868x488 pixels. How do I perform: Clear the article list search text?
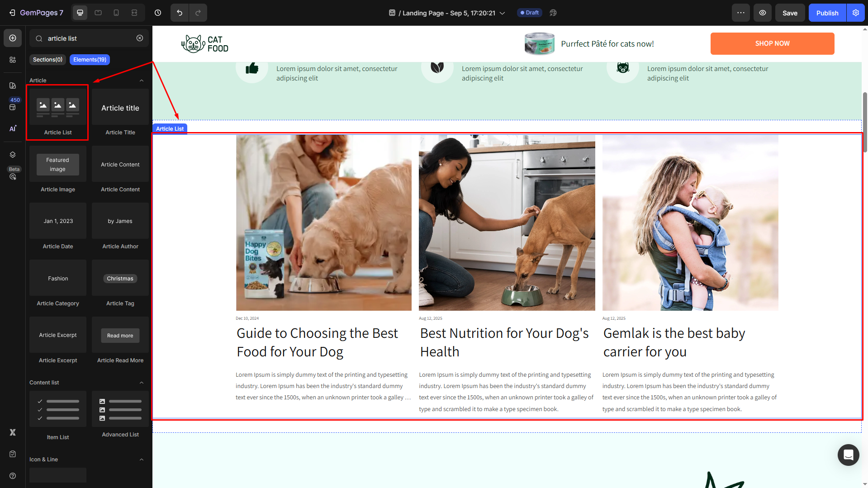[x=140, y=38]
